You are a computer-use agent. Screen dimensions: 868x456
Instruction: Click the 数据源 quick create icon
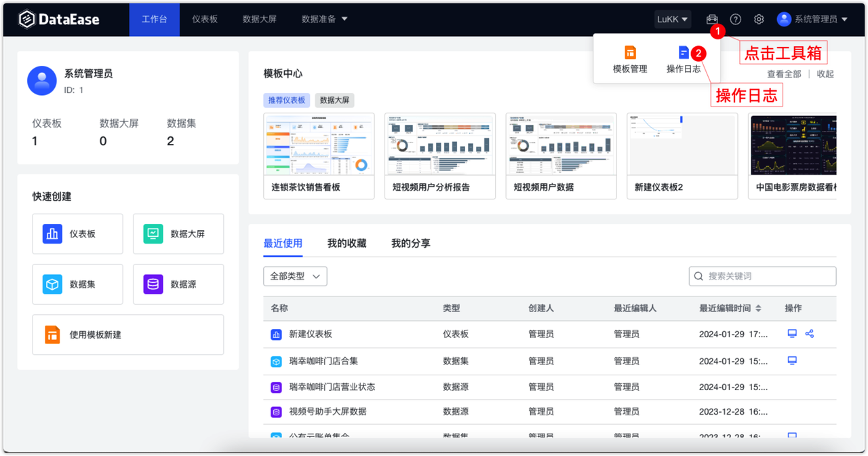152,284
